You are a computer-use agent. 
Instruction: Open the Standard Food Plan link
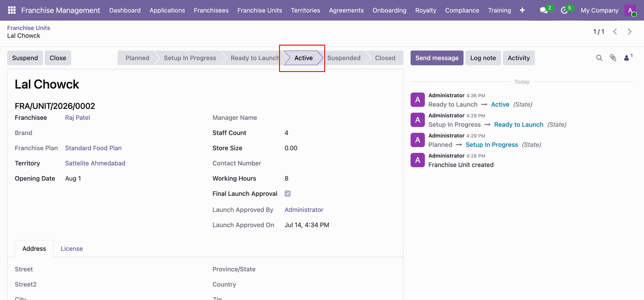click(93, 148)
